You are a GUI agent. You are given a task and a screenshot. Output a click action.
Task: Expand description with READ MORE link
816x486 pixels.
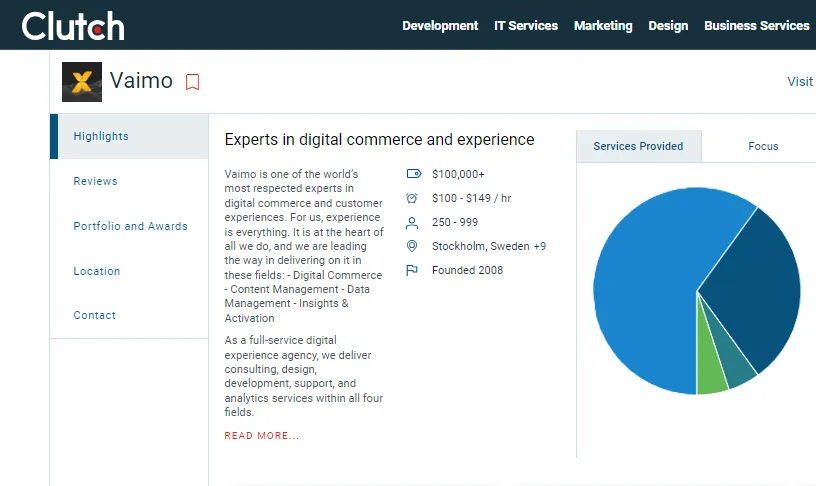pos(262,436)
